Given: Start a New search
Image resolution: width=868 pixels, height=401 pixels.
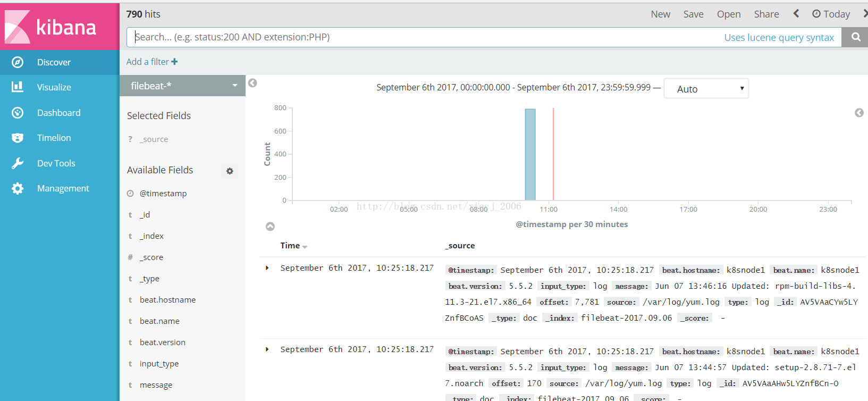Looking at the screenshot, I should [x=661, y=14].
